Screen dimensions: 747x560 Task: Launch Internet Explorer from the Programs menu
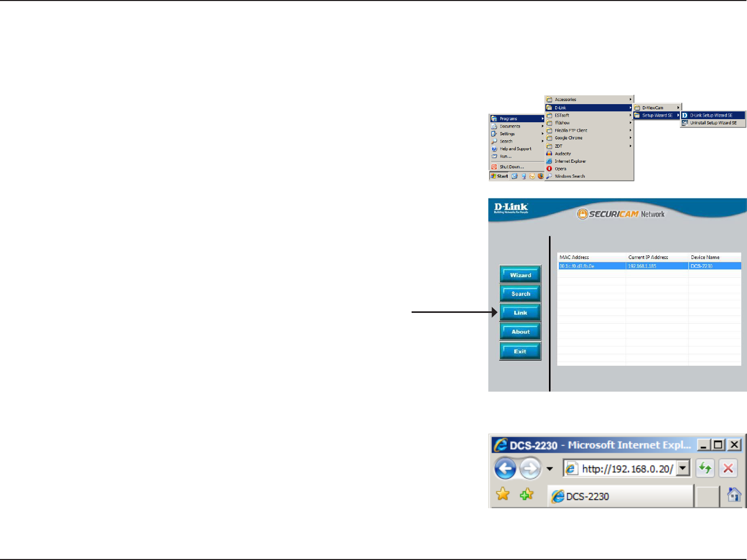[x=589, y=161]
